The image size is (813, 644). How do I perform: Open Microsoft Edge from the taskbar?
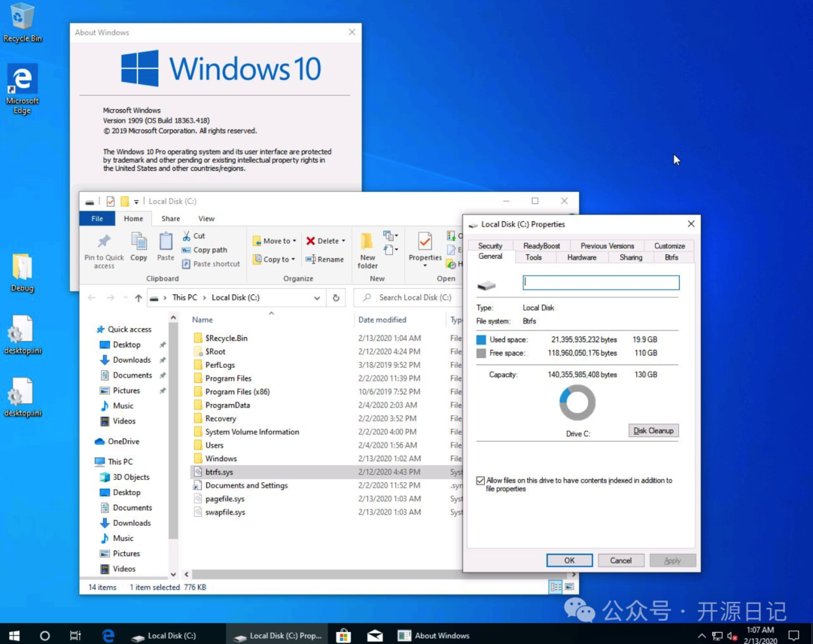[108, 634]
